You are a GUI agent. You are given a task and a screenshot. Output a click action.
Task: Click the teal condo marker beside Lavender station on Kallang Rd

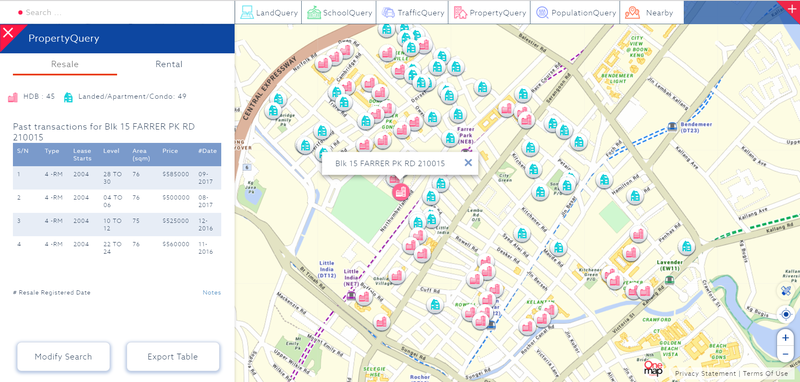(686, 247)
